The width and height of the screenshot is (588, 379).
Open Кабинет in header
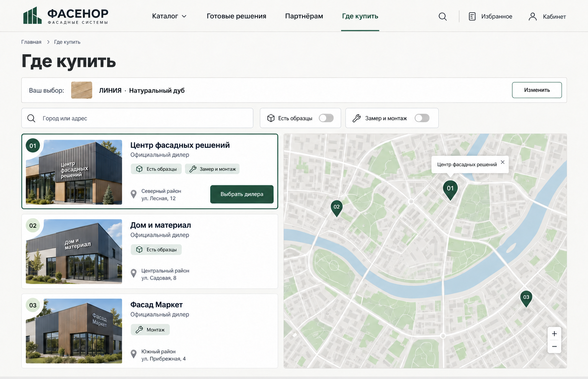[x=547, y=16]
